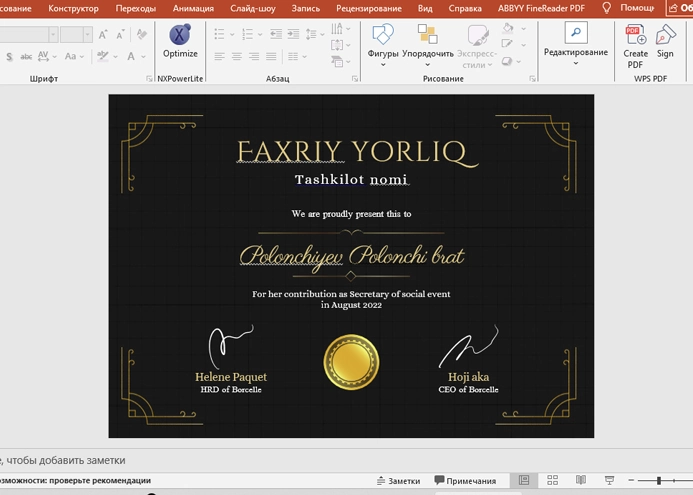The height and width of the screenshot is (495, 693).
Task: Increase list indent level
Action: tap(293, 34)
